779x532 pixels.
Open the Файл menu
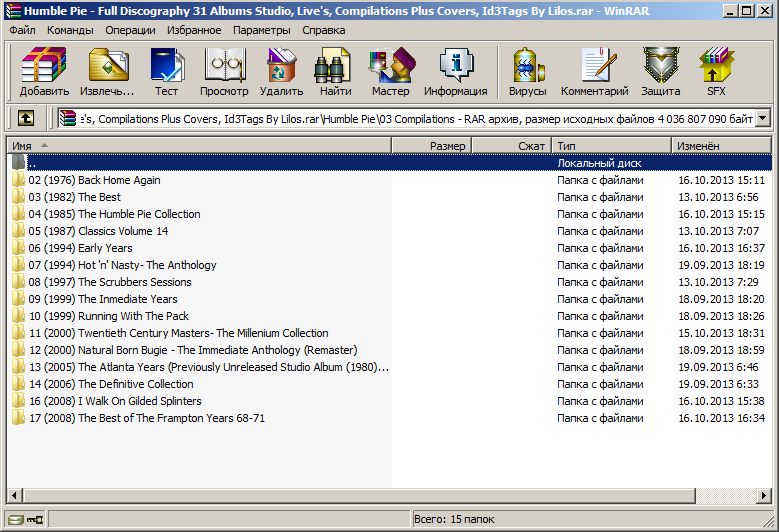(22, 30)
